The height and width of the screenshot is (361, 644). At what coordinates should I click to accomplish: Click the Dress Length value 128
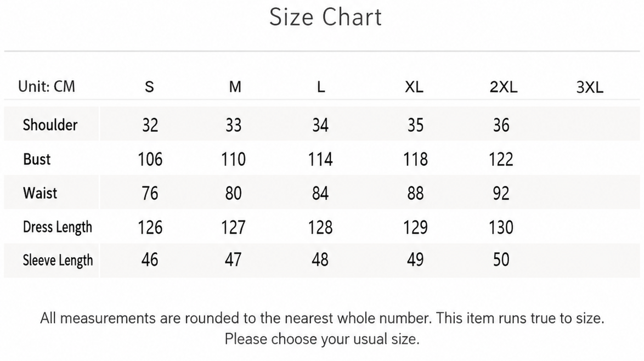point(320,227)
